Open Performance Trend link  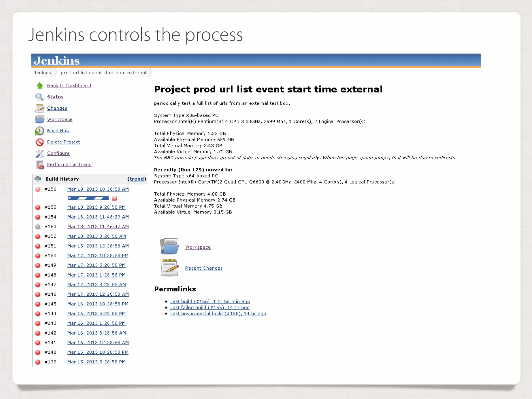(x=69, y=164)
